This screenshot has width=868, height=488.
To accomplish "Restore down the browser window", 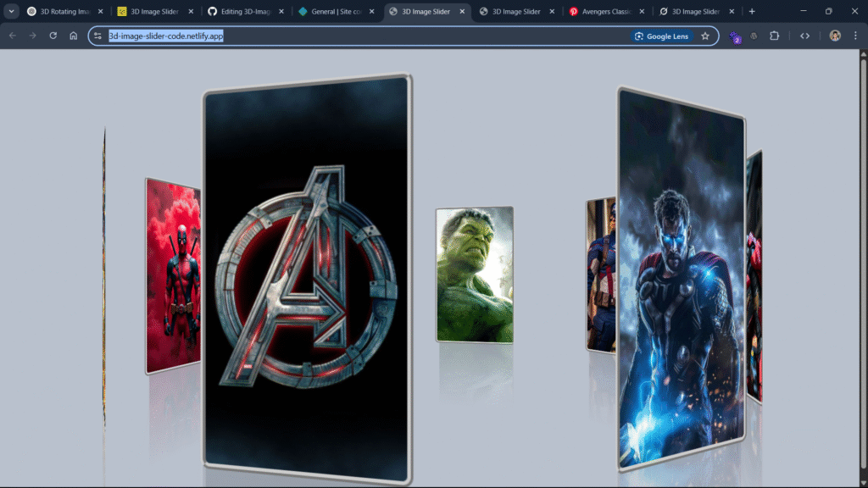I will click(x=829, y=11).
